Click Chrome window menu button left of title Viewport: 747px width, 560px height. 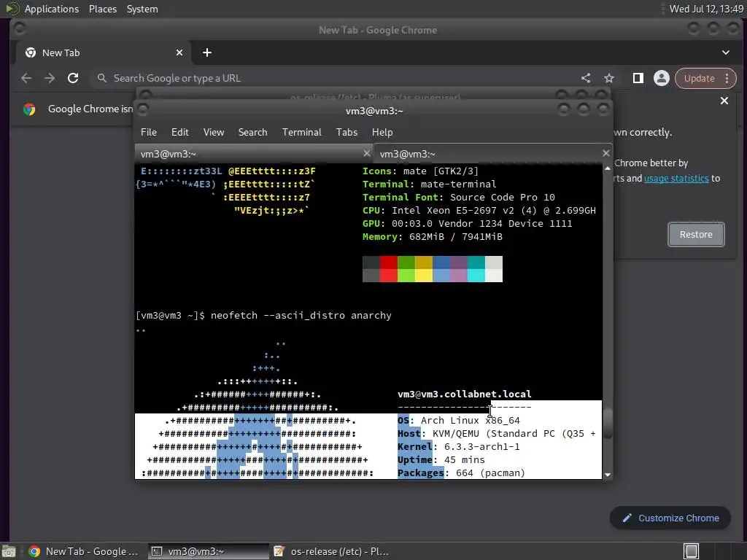coord(20,29)
